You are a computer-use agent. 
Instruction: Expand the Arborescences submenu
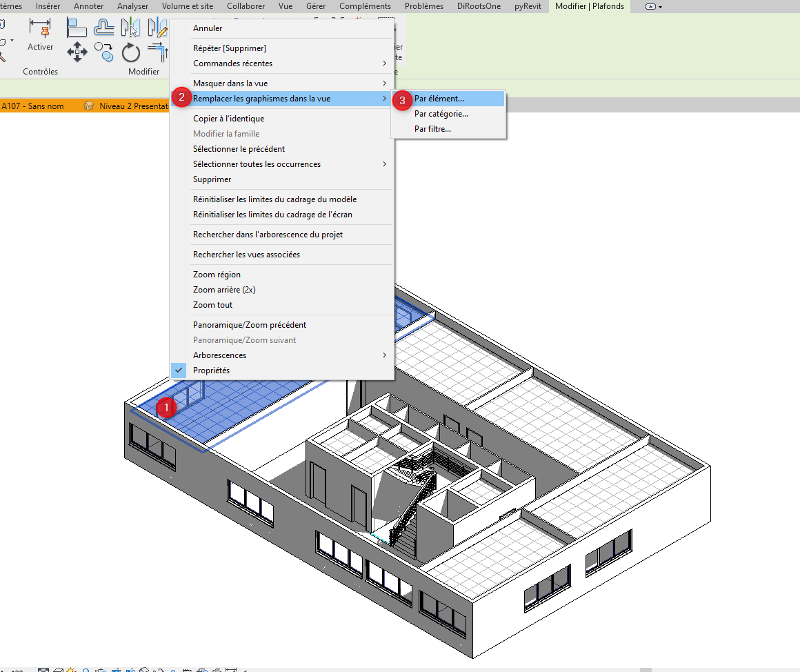[281, 355]
